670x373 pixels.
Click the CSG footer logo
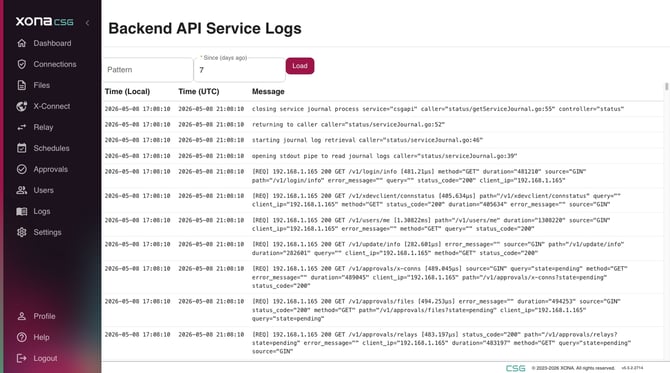coord(515,368)
